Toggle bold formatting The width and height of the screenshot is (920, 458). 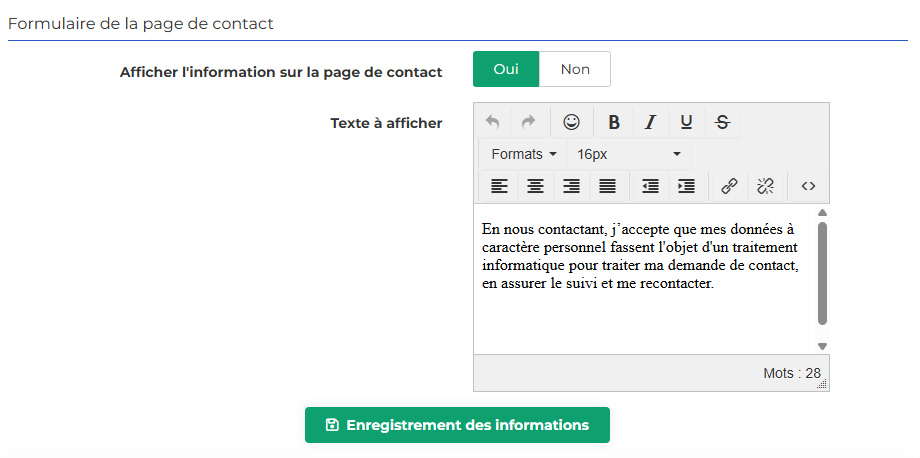(614, 122)
